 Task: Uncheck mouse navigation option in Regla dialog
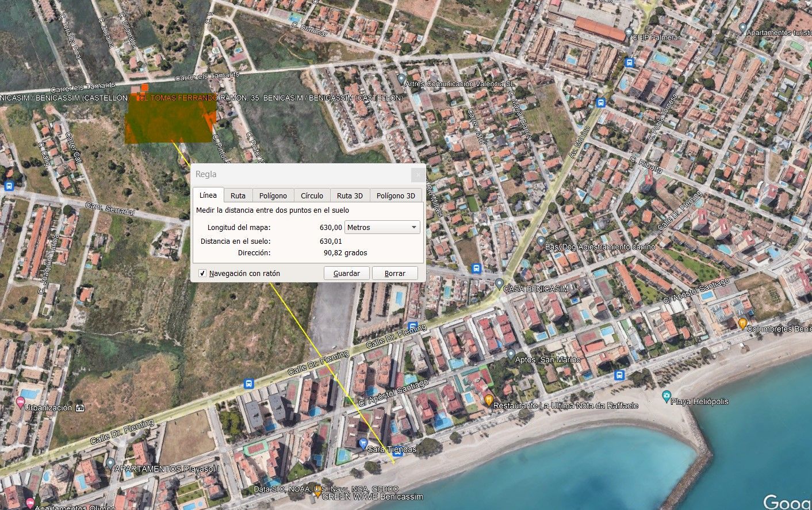(202, 273)
